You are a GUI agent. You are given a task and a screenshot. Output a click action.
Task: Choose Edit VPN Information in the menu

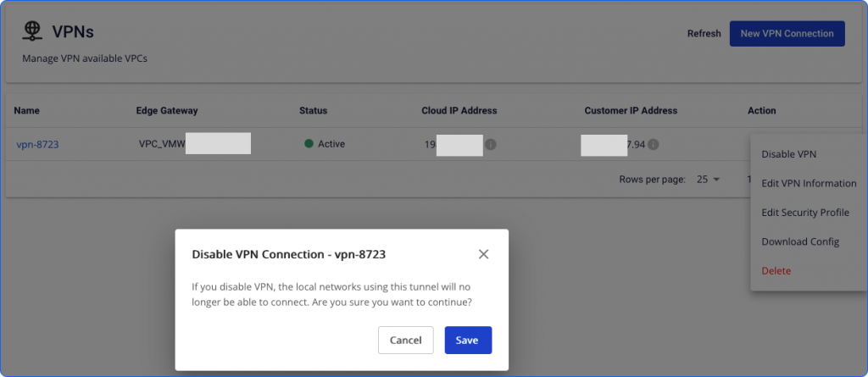tap(809, 183)
